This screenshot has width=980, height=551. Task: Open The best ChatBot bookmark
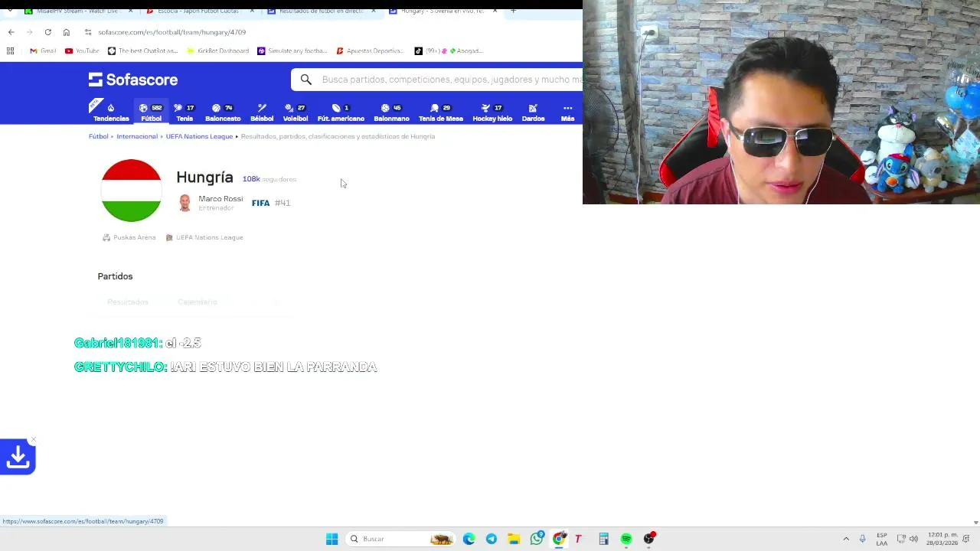pyautogui.click(x=142, y=51)
